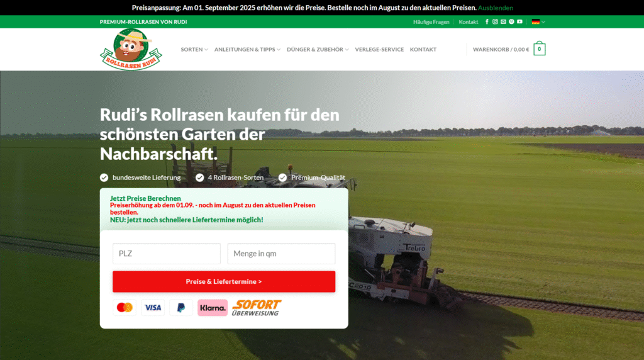
Task: Click the Rollrasen Rudi logo
Action: 131,49
